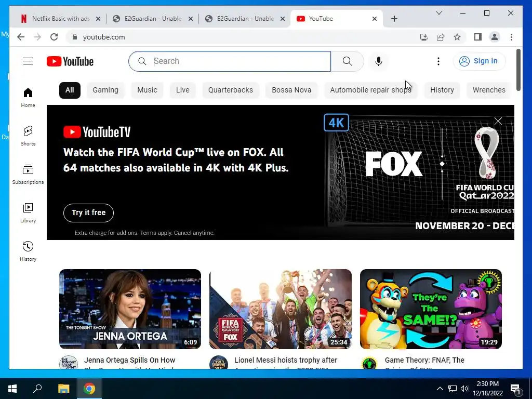Image resolution: width=532 pixels, height=399 pixels.
Task: Open notification center icon
Action: tap(515, 389)
